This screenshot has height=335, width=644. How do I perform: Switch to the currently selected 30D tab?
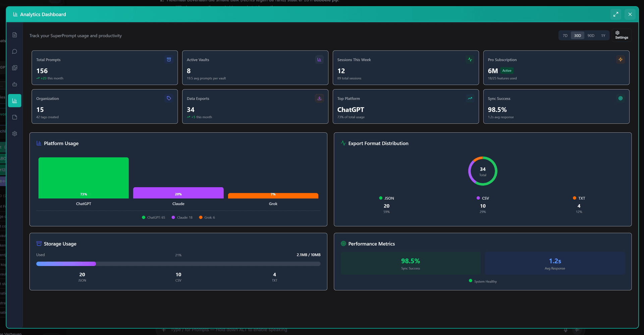click(x=578, y=35)
